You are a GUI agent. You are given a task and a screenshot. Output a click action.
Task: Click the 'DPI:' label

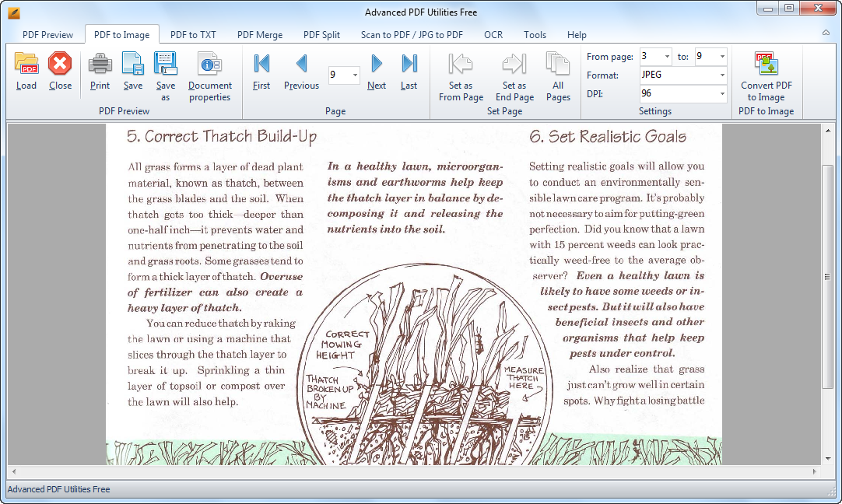[x=595, y=93]
